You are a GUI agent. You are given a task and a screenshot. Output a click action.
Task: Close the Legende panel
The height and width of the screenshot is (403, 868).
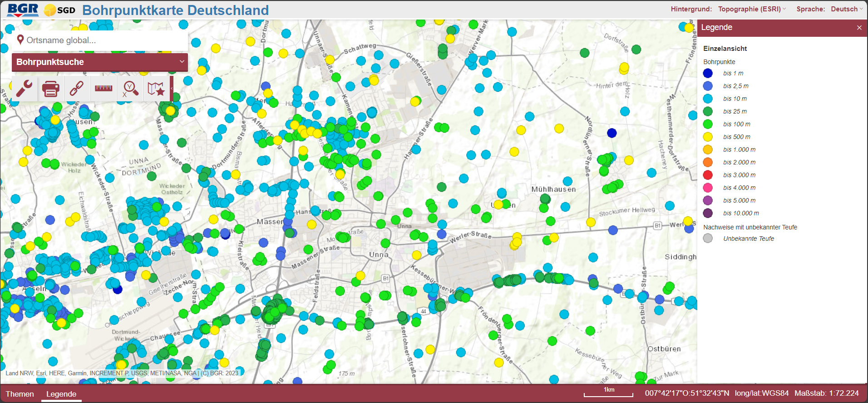pos(859,28)
